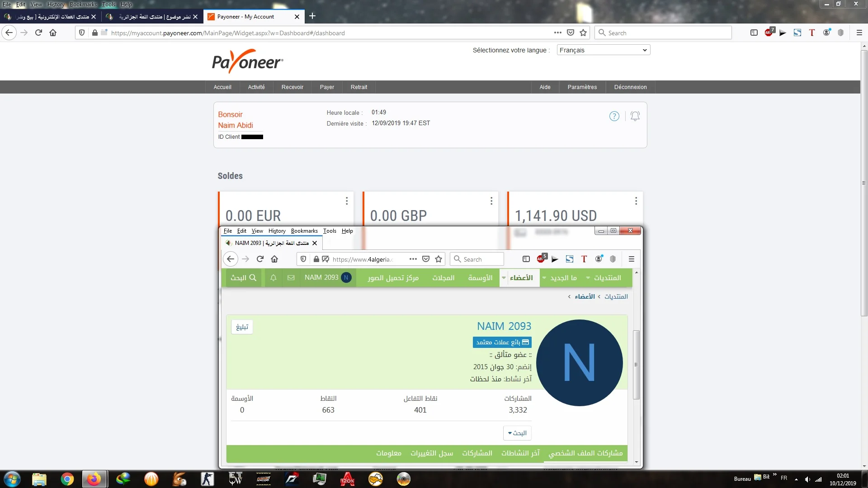
Task: Click the small window's vertical scrollbar
Action: (x=636, y=364)
